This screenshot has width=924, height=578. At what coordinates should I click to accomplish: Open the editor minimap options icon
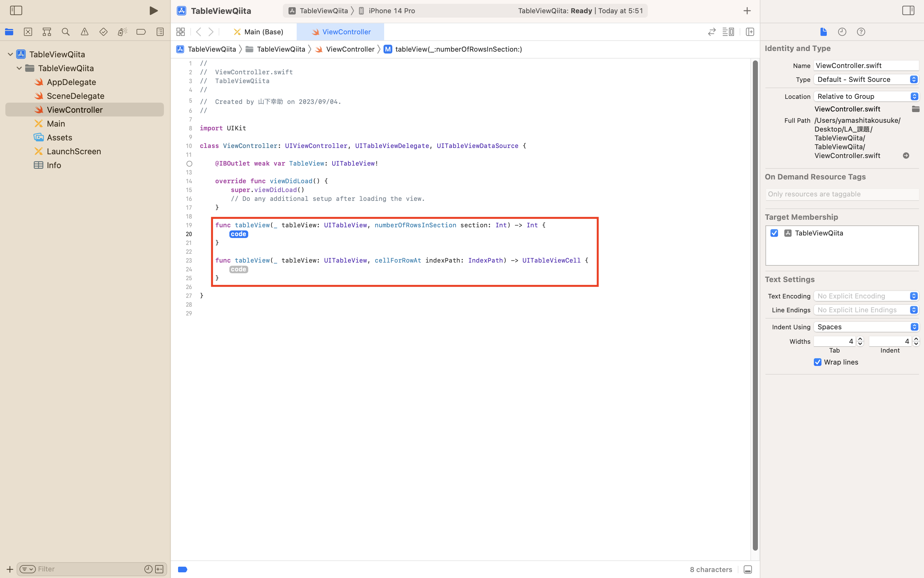coord(728,32)
